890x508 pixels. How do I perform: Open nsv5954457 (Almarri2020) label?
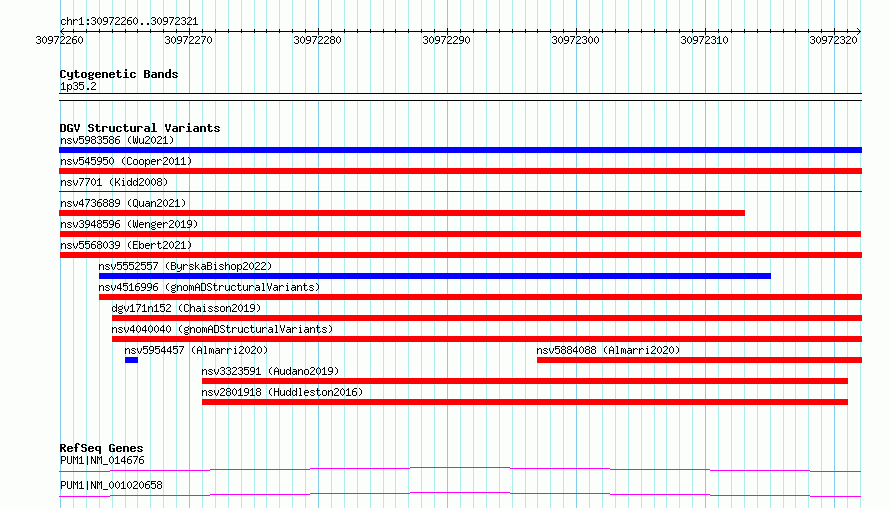196,350
